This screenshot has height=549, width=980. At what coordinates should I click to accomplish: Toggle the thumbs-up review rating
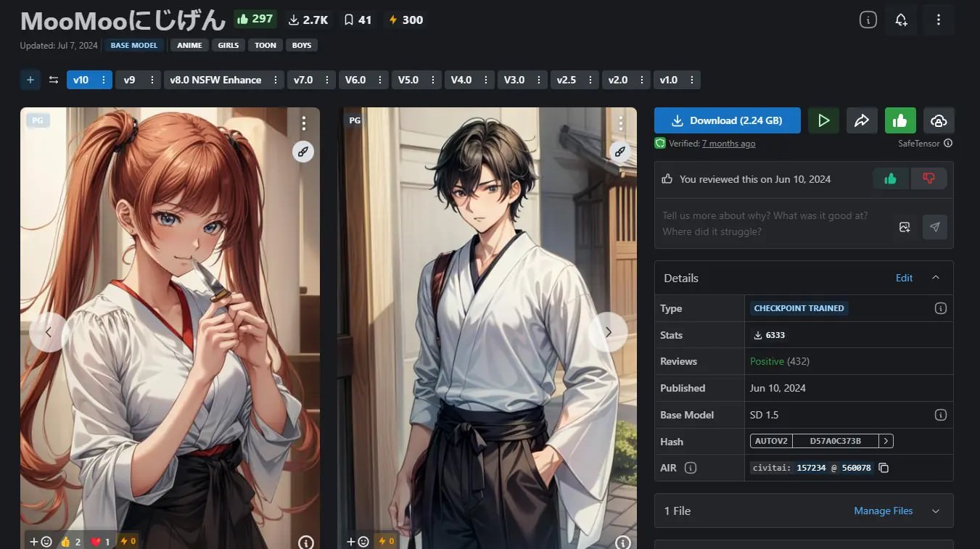pyautogui.click(x=890, y=179)
